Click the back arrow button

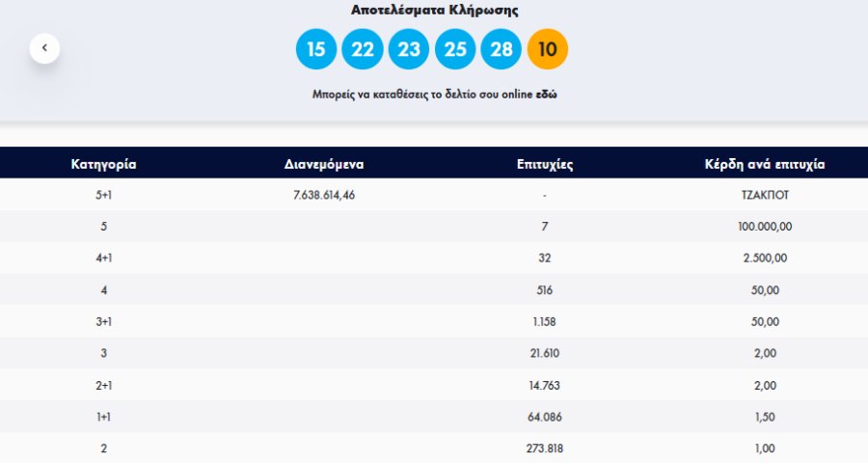[44, 48]
